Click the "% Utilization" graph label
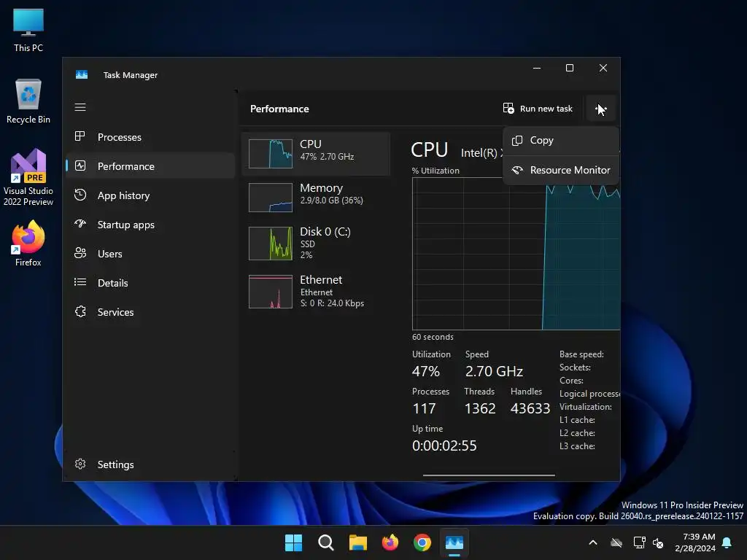This screenshot has width=747, height=560. 436,171
